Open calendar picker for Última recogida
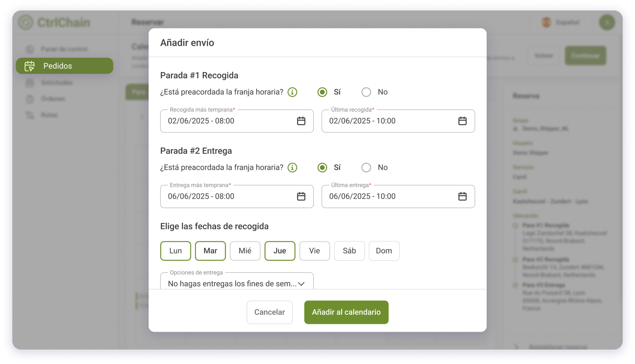Image resolution: width=635 pixels, height=364 pixels. tap(462, 121)
